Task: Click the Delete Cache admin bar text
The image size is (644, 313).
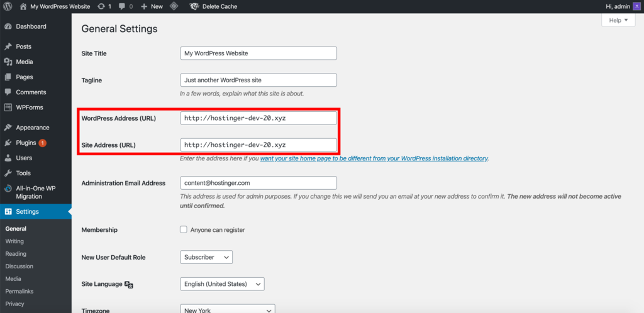Action: (x=219, y=6)
